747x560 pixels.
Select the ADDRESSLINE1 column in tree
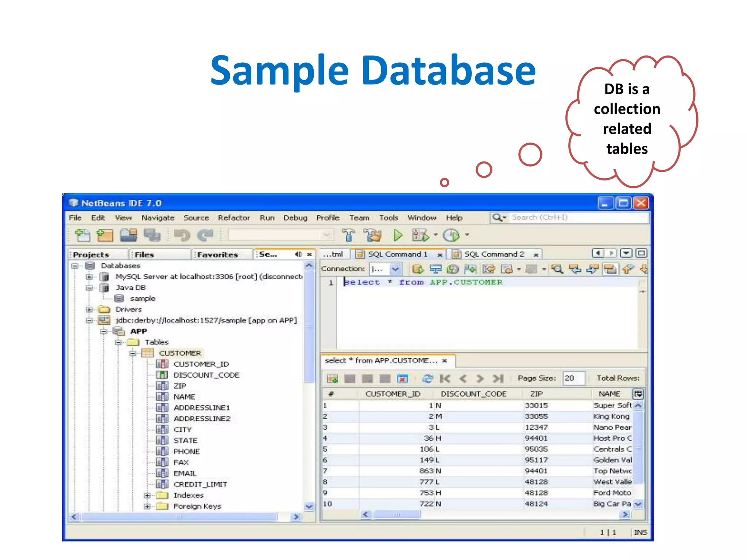click(202, 408)
